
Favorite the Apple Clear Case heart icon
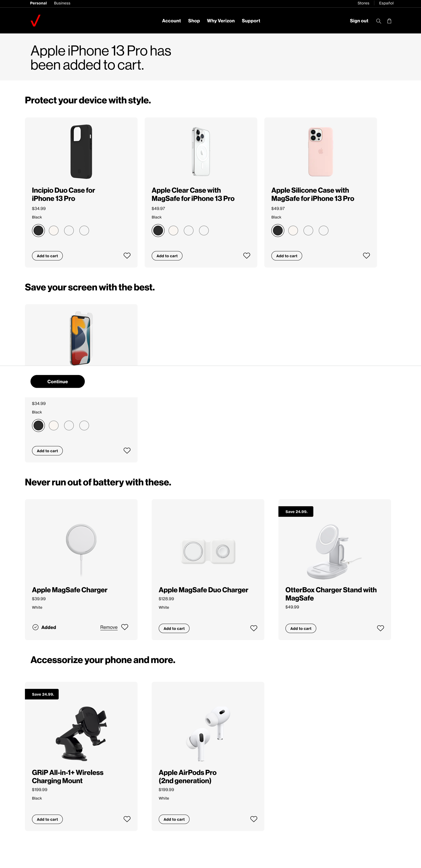[x=247, y=256]
